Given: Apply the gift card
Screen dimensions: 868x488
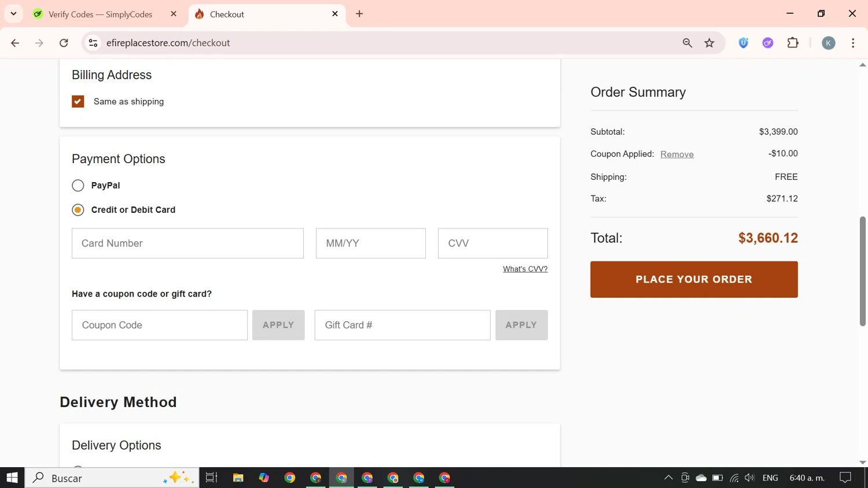Looking at the screenshot, I should (x=521, y=325).
